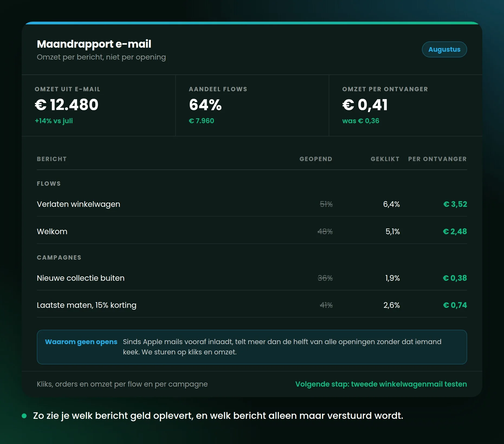Click the BERICHT column header
Viewport: 504px width, 444px height.
52,159
